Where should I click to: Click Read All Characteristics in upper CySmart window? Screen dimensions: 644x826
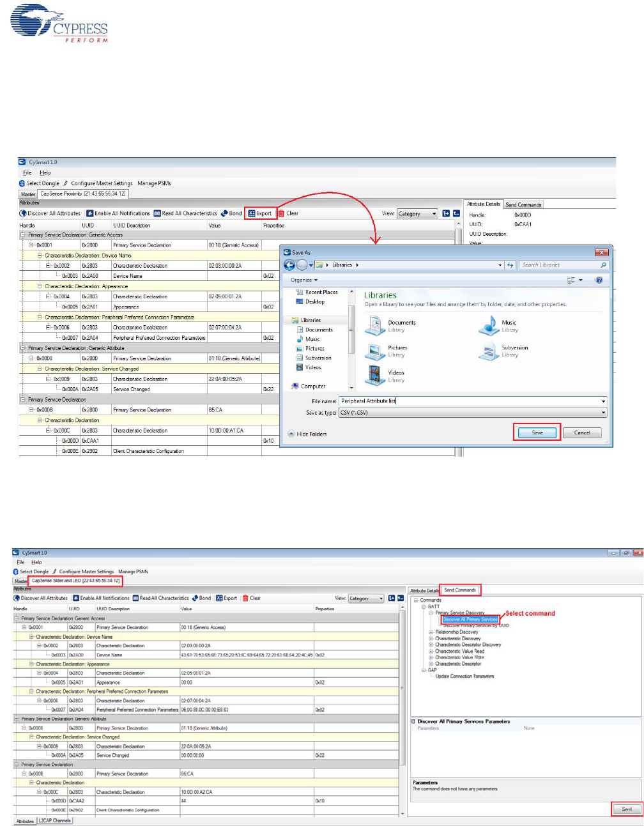(185, 213)
